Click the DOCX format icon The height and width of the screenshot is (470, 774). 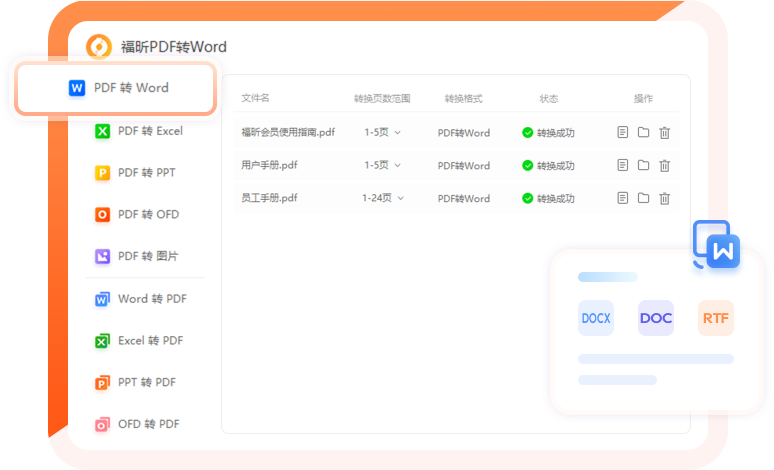coord(596,318)
